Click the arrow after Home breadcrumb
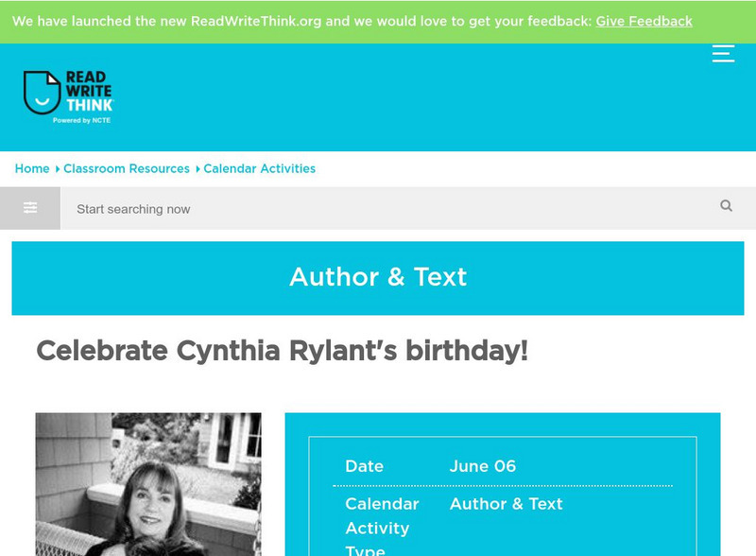The width and height of the screenshot is (756, 556). [58, 169]
